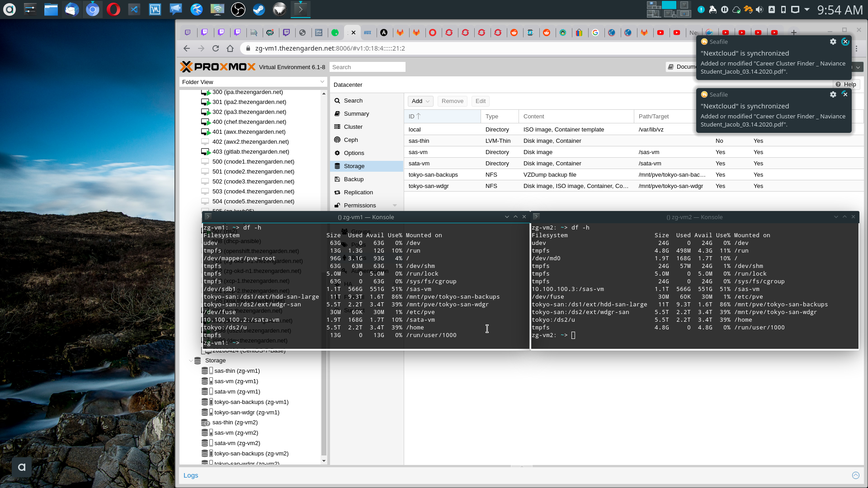The width and height of the screenshot is (868, 488).
Task: Go back in the browser
Action: [187, 48]
